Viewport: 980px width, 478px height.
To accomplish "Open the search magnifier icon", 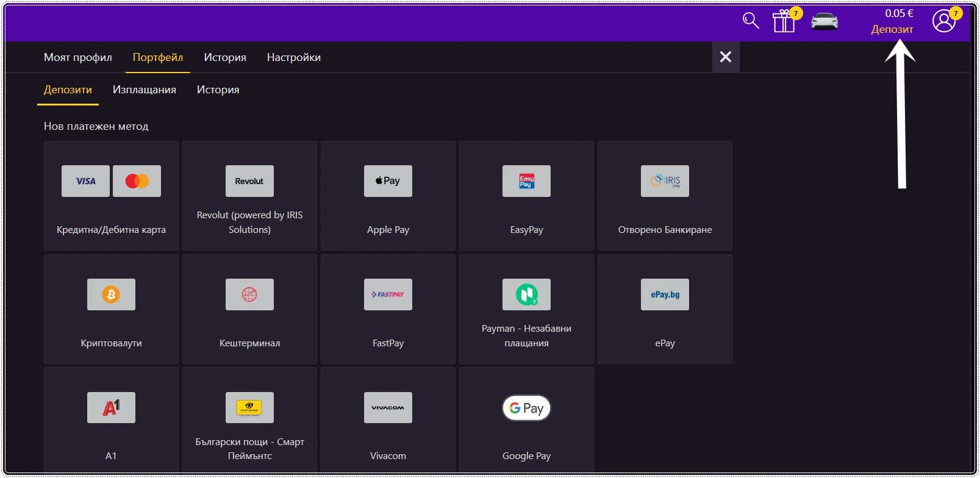I will (751, 21).
